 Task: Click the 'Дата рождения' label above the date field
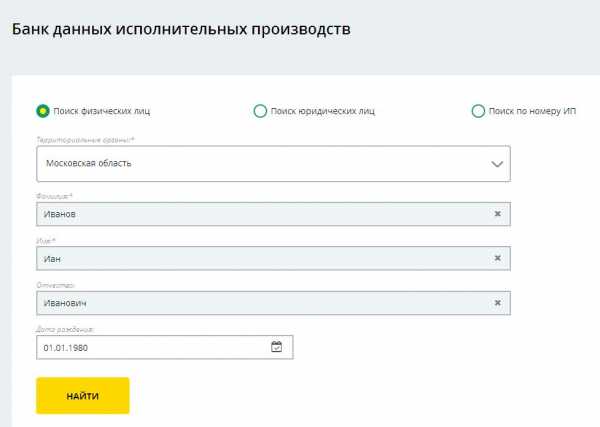click(65, 329)
